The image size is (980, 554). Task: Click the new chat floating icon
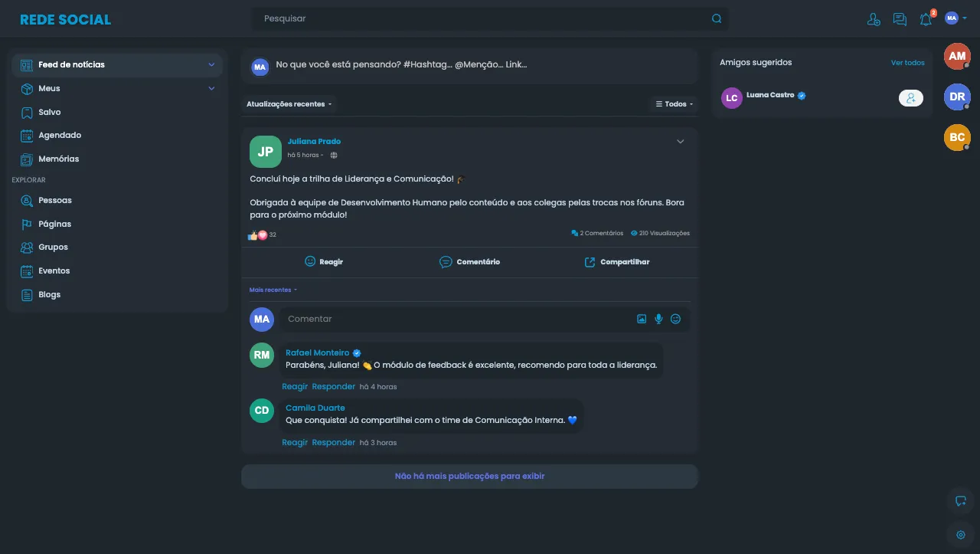coord(960,501)
